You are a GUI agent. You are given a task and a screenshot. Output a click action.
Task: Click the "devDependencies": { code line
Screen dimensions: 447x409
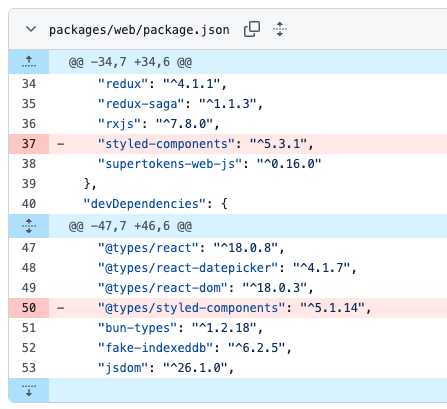(x=248, y=204)
